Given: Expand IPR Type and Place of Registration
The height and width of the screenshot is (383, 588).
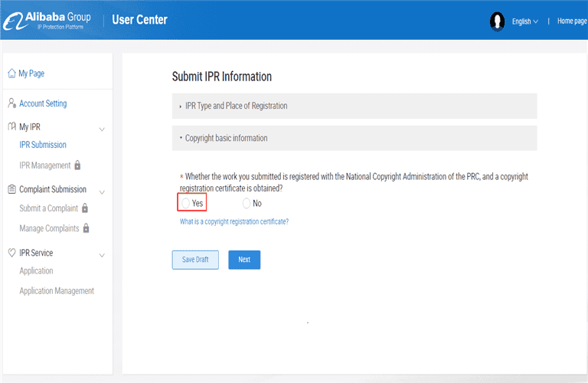Looking at the screenshot, I should click(354, 106).
